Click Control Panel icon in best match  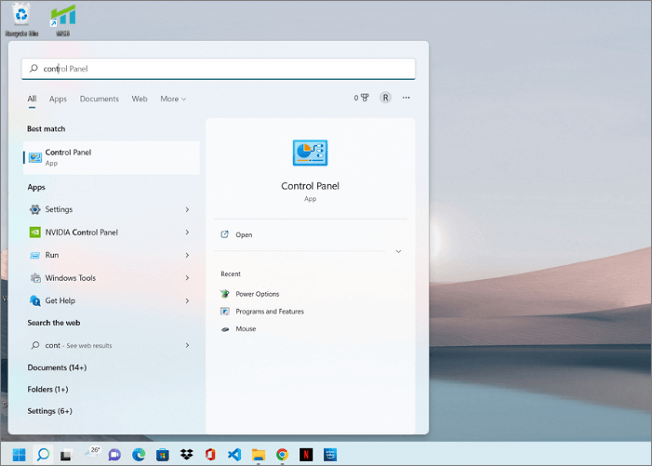pos(35,158)
